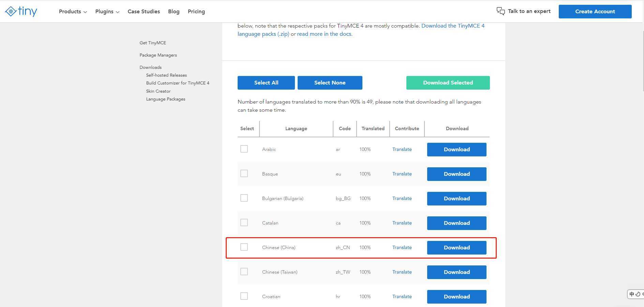Open Language Packages link
Viewport: 644px width, 307px height.
pos(166,99)
